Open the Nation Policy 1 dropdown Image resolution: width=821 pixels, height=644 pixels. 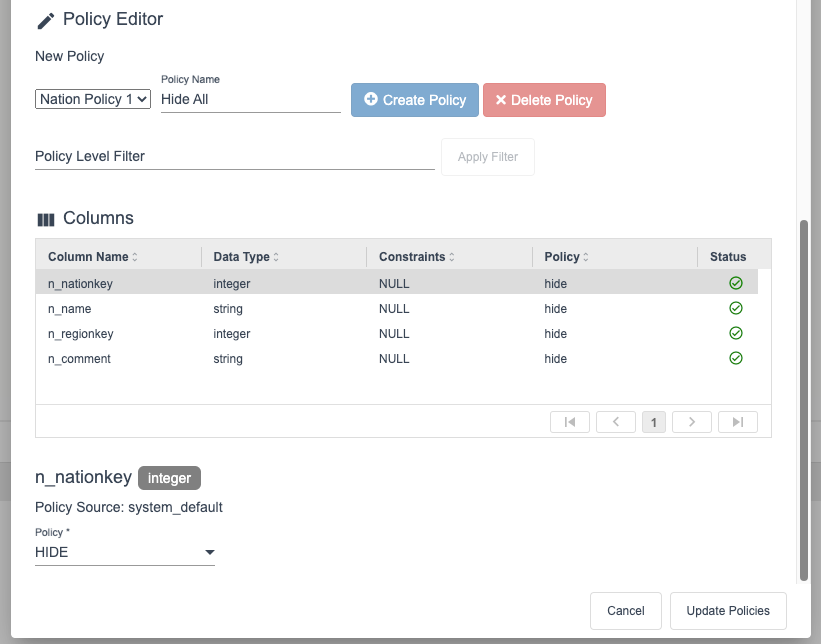click(x=93, y=99)
